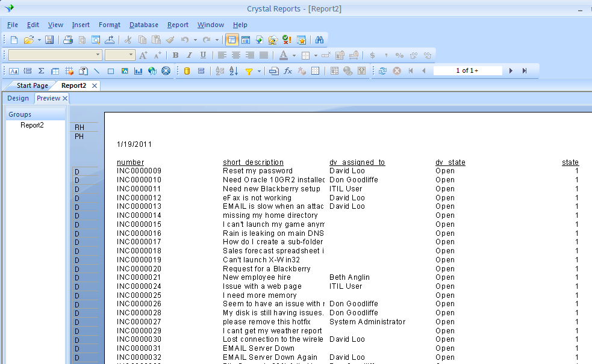This screenshot has height=364, width=592.
Task: Click the Insert Summary sigma icon
Action: point(41,71)
